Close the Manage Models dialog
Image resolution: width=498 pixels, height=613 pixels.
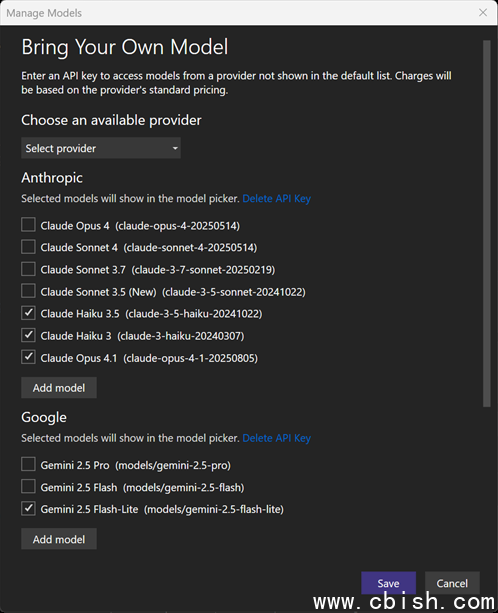click(483, 13)
